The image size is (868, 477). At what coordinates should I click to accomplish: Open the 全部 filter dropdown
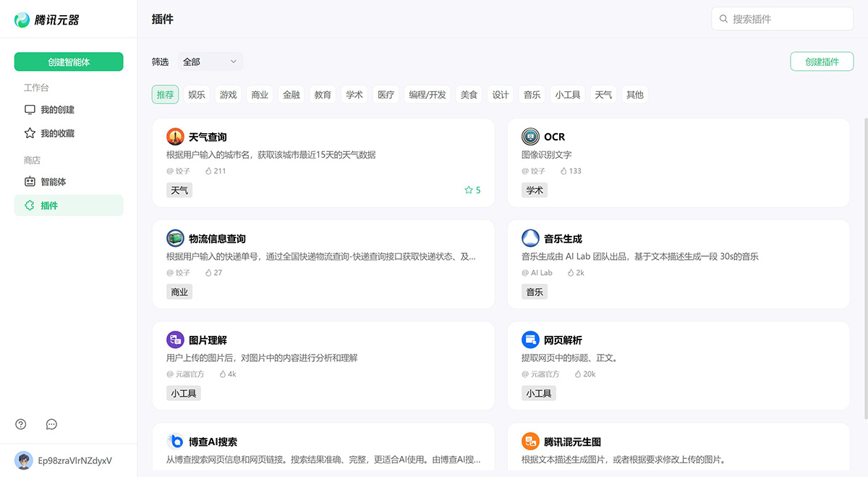[209, 62]
